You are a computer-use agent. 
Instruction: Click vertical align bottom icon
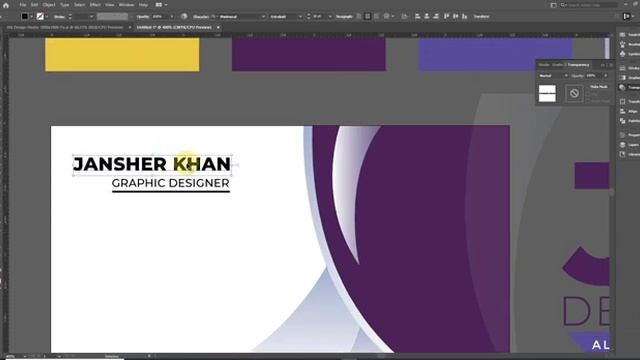click(x=464, y=16)
